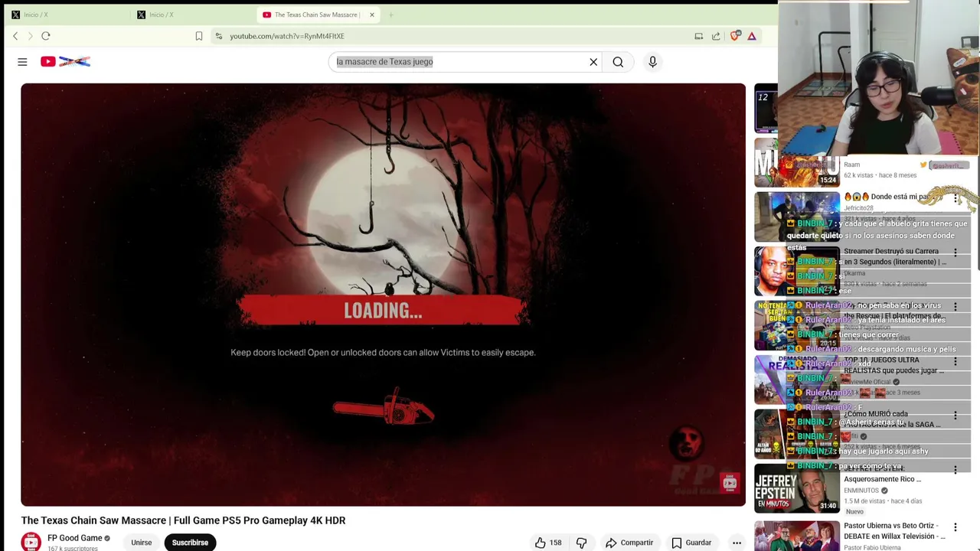
Task: Click the share page icon in address bar
Action: pyautogui.click(x=716, y=36)
